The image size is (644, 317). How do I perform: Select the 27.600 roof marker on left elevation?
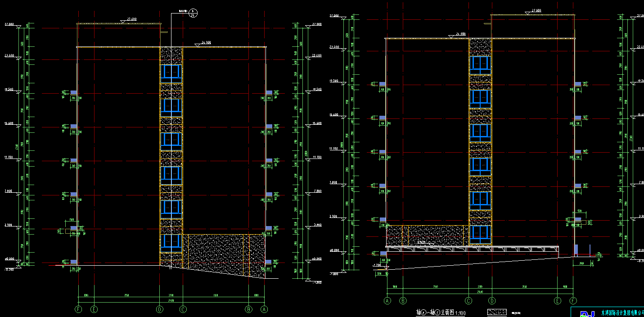[x=131, y=20]
